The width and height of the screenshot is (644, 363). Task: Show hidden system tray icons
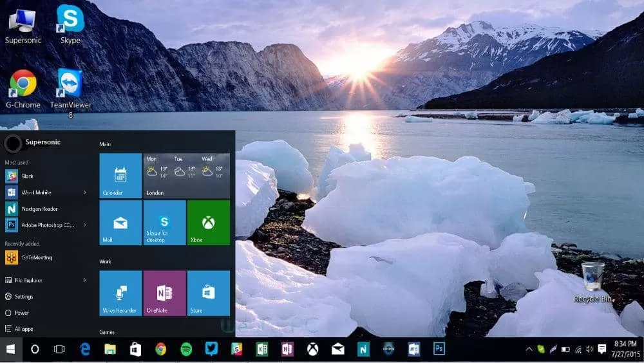click(529, 349)
